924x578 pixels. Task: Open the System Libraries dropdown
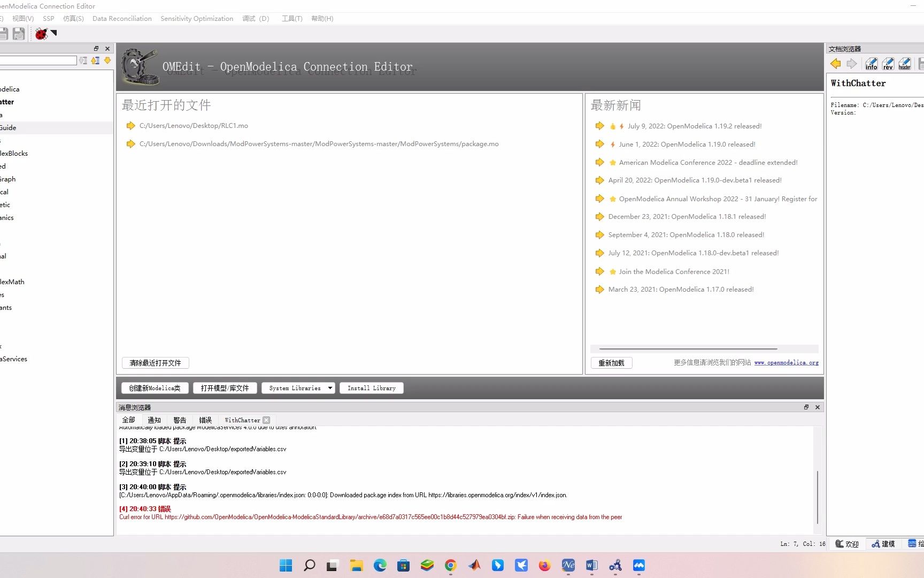[298, 388]
